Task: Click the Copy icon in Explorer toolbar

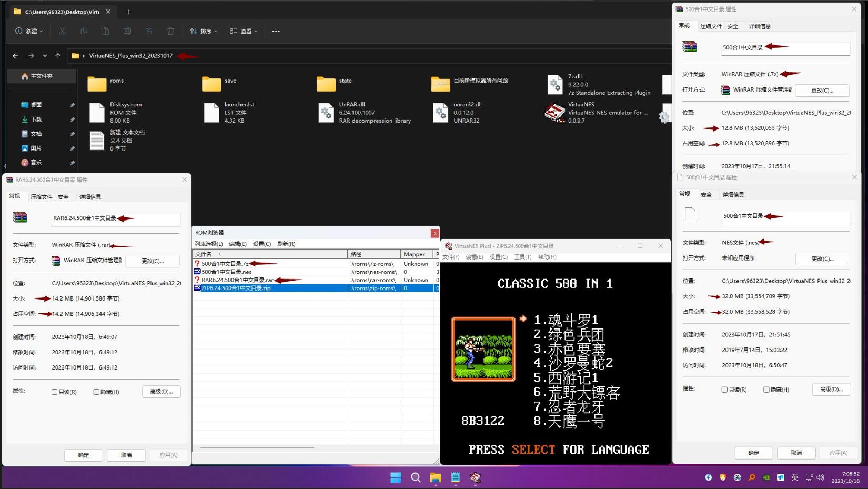Action: tap(84, 31)
